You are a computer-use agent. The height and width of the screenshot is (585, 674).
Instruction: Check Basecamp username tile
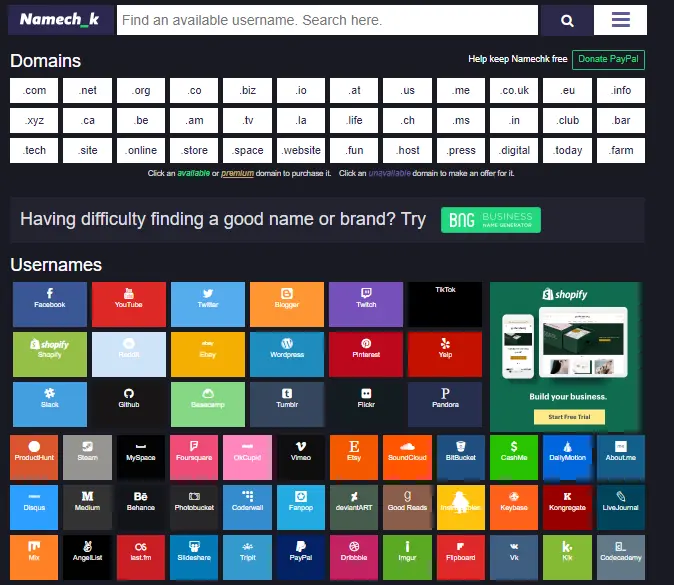(208, 404)
